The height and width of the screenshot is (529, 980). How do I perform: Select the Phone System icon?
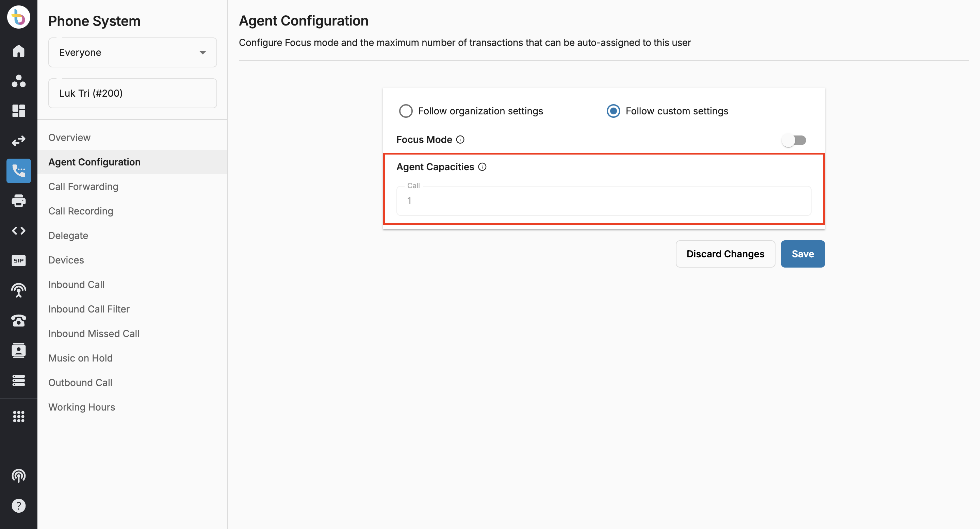click(18, 171)
